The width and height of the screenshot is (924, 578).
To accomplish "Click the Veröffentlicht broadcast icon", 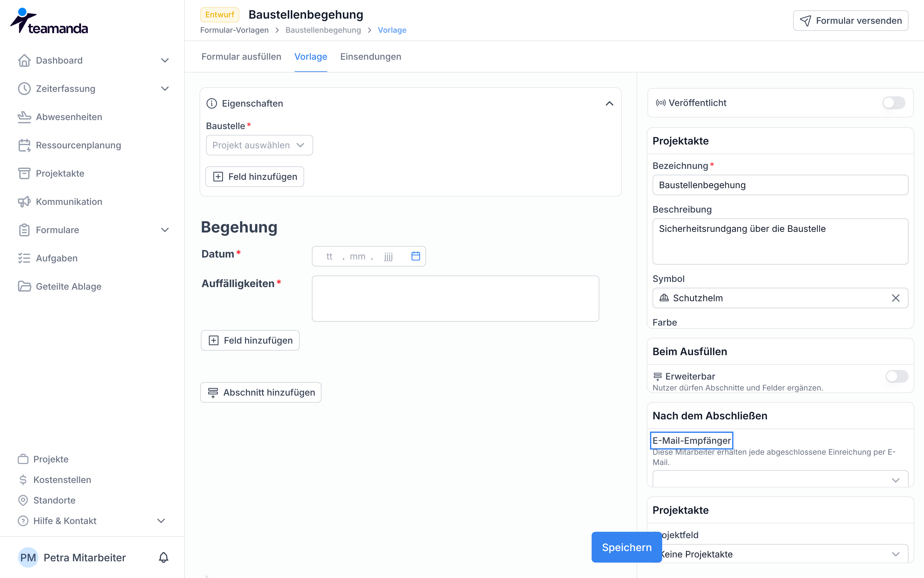I will pos(661,103).
